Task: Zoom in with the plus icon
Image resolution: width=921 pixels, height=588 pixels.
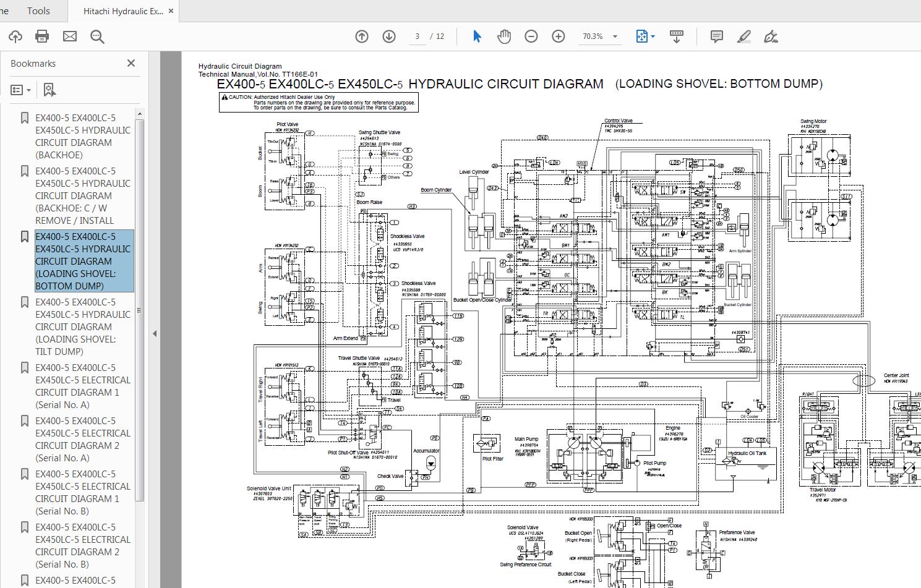Action: tap(558, 36)
